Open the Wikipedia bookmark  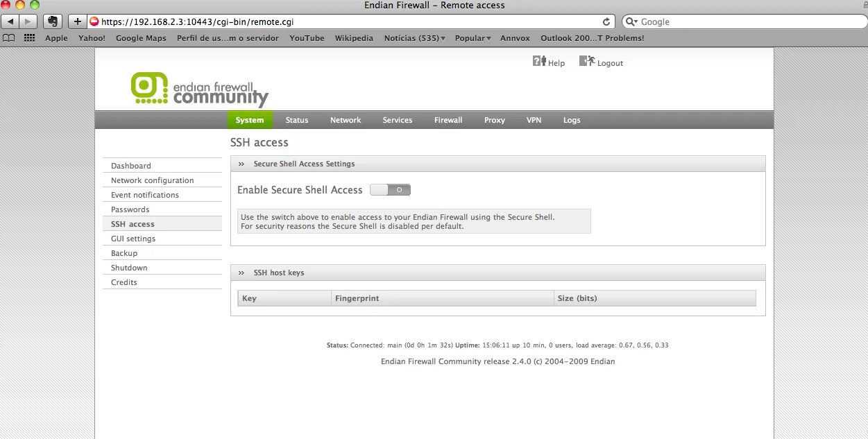[354, 38]
